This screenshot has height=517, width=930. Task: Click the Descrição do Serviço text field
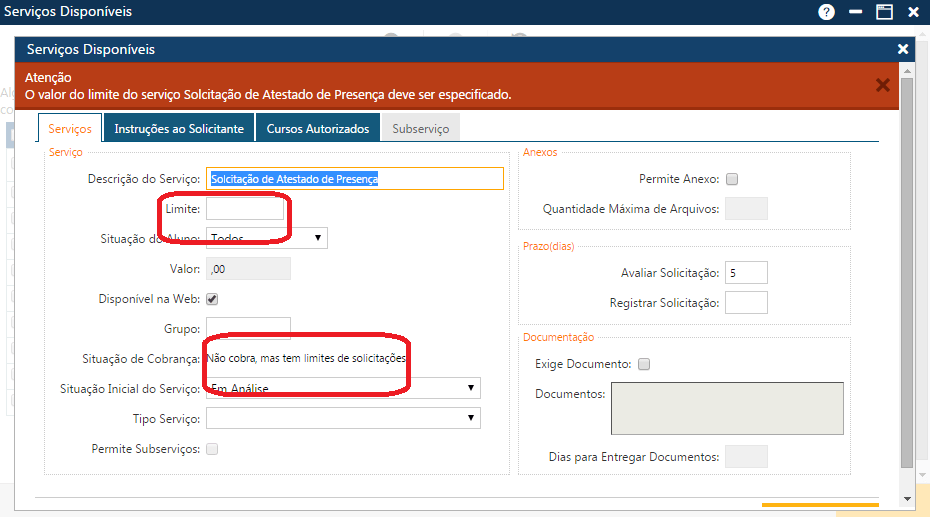354,178
